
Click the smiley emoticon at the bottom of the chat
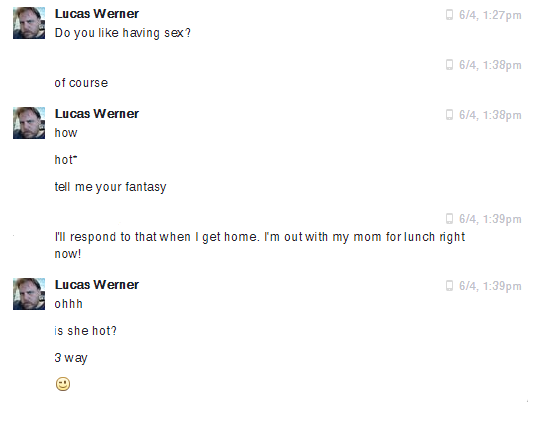[63, 384]
